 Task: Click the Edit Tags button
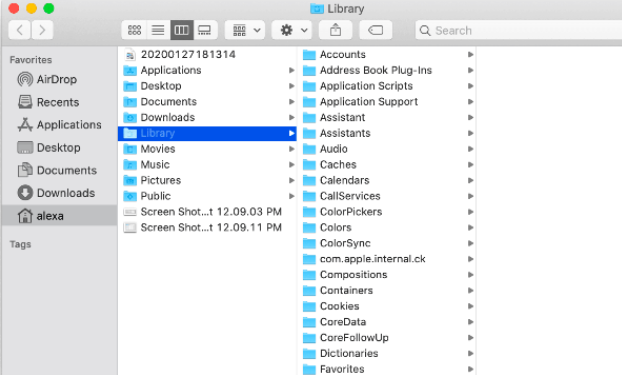(375, 30)
